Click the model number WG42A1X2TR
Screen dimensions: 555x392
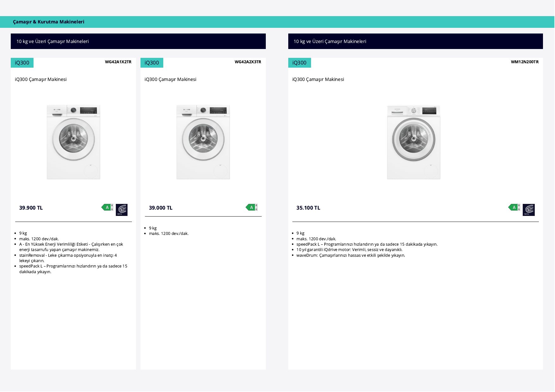point(118,62)
